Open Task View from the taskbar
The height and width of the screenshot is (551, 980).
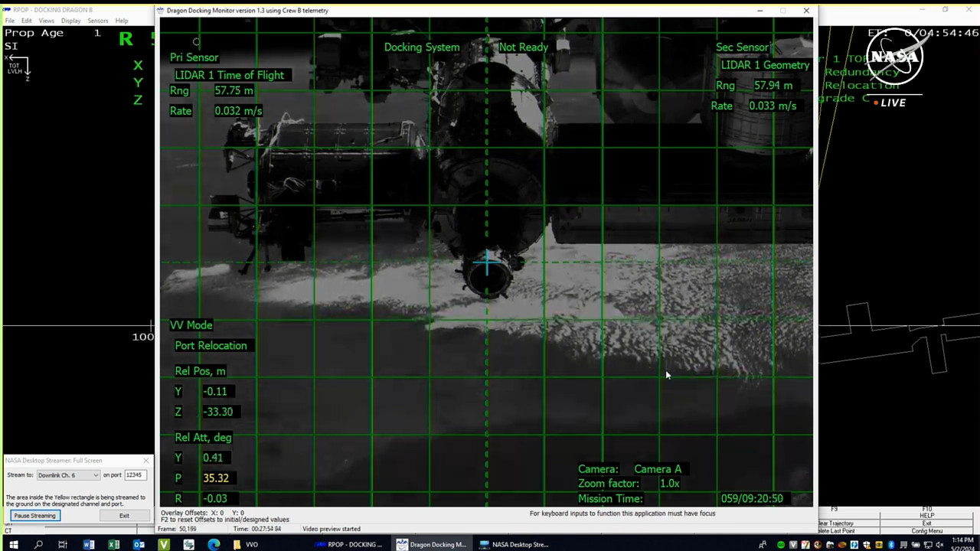pos(63,544)
